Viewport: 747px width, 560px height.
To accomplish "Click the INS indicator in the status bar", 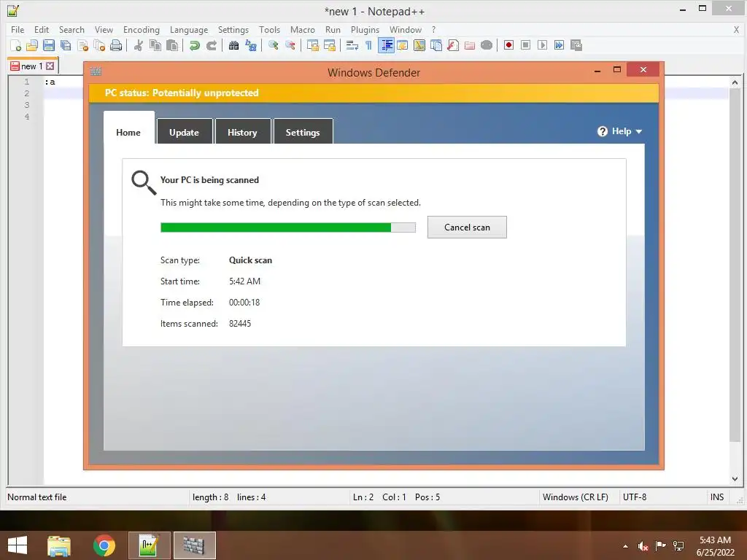I will 717,497.
